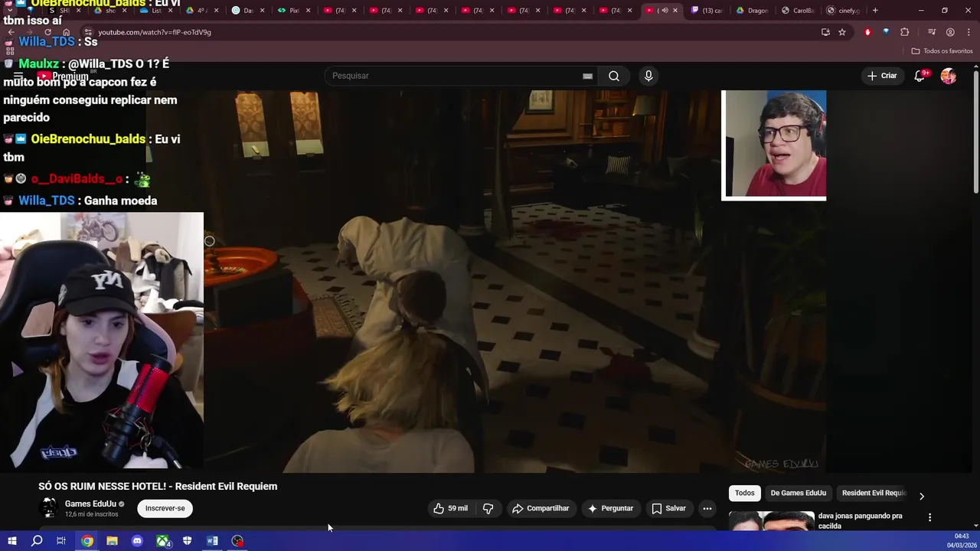The image size is (980, 551).
Task: Activate voice search microphone icon
Action: coord(648,76)
